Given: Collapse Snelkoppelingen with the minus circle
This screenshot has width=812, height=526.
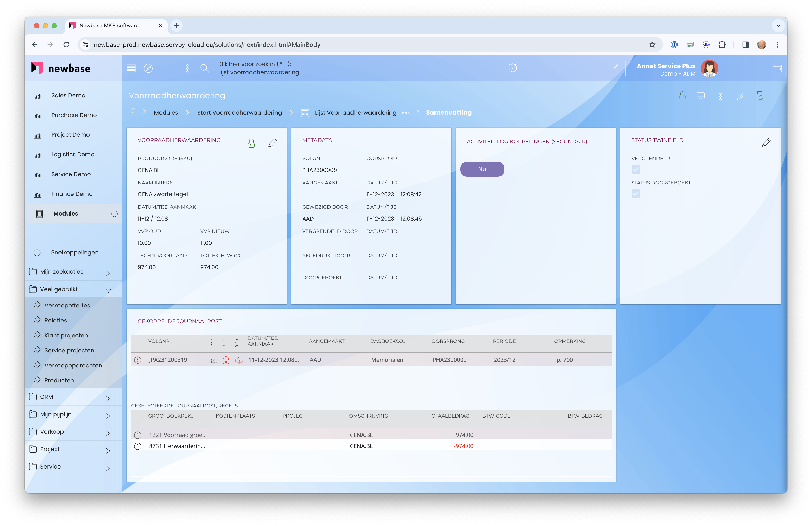Looking at the screenshot, I should click(x=37, y=253).
